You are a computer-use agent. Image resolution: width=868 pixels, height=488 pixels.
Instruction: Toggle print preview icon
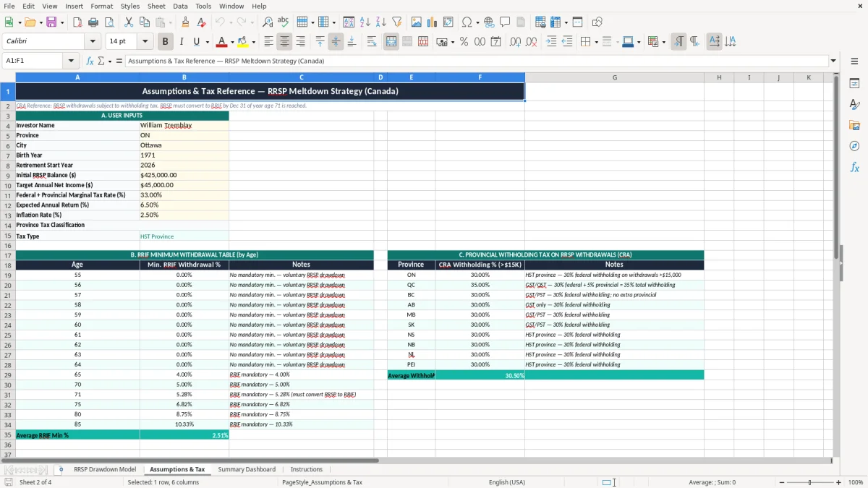click(x=109, y=22)
